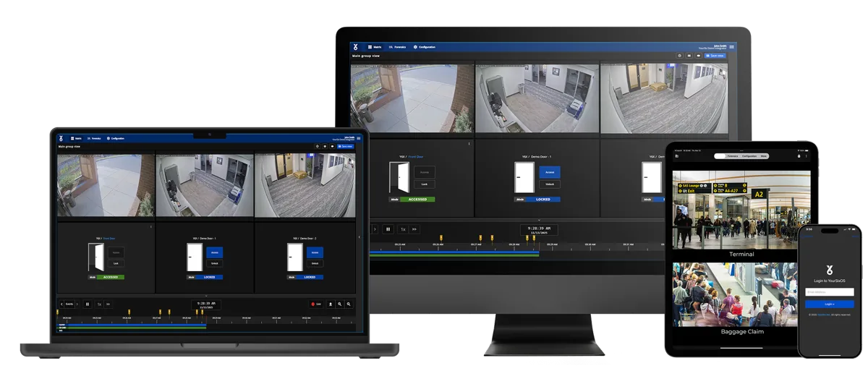Open More tab on the tablet
The height and width of the screenshot is (376, 868).
(763, 156)
